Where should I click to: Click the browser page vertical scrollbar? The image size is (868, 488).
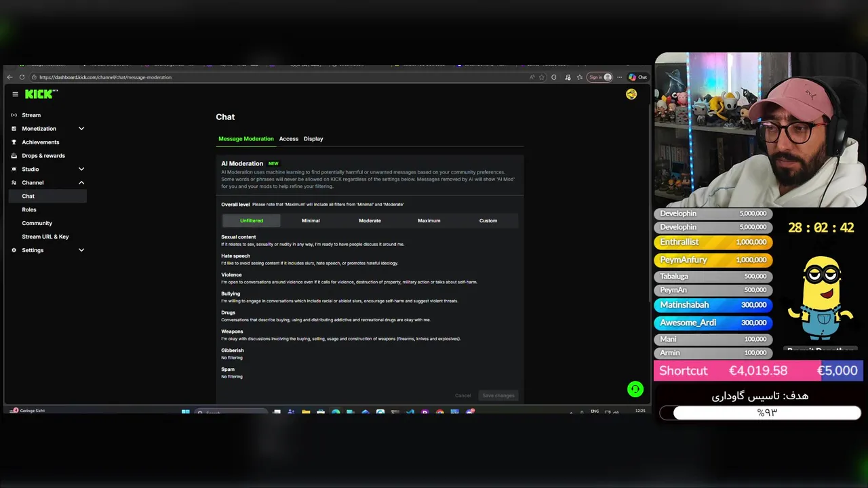coord(648,203)
